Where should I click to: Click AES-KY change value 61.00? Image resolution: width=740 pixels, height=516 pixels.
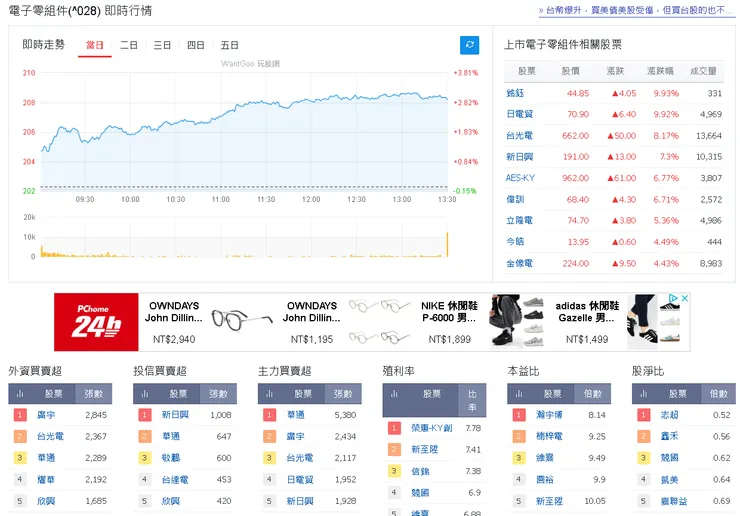pos(622,178)
